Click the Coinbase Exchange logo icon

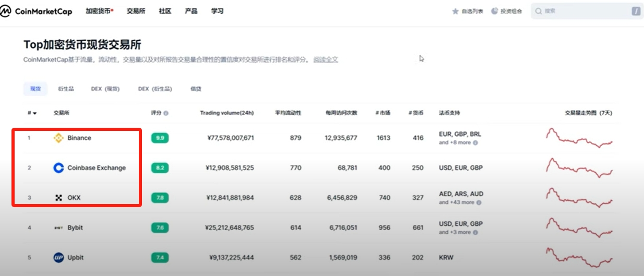tap(59, 168)
